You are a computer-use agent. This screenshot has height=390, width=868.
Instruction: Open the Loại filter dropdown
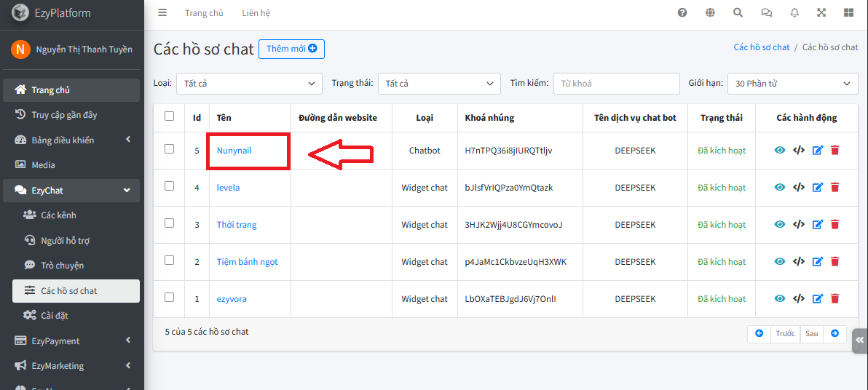249,84
